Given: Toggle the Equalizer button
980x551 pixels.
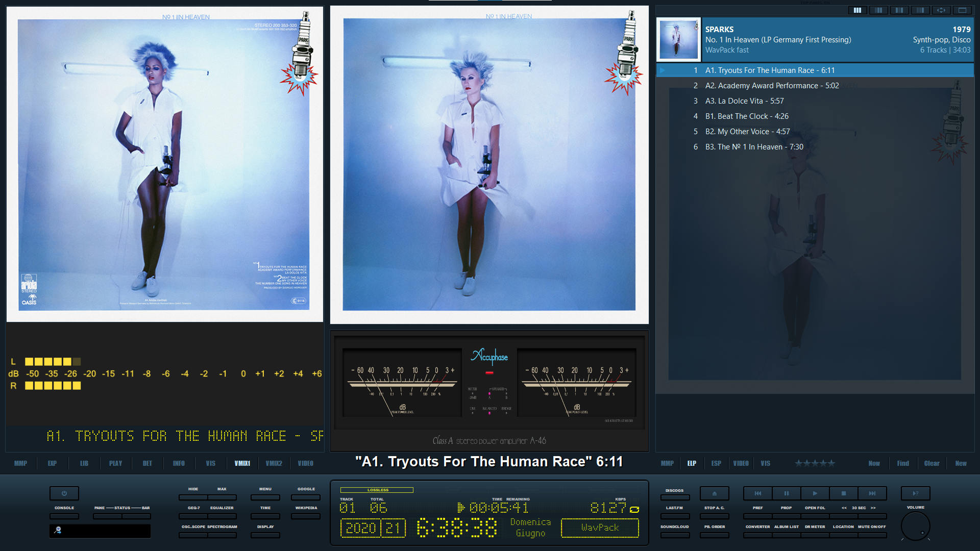Looking at the screenshot, I should click(x=222, y=516).
